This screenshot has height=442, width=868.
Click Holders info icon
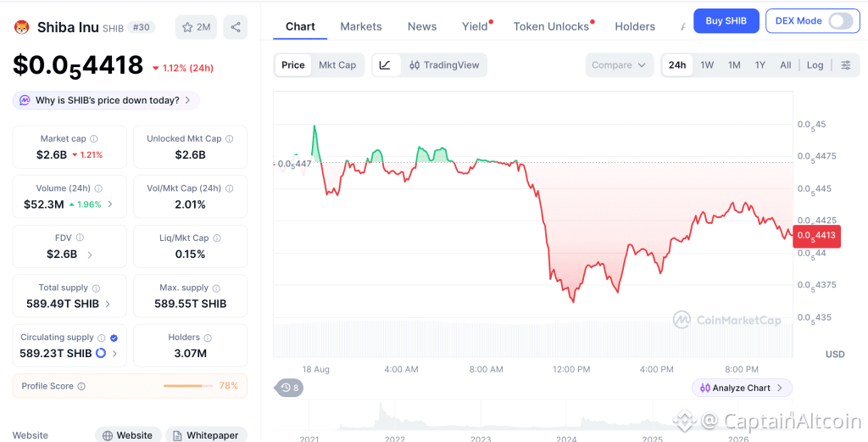tap(208, 338)
